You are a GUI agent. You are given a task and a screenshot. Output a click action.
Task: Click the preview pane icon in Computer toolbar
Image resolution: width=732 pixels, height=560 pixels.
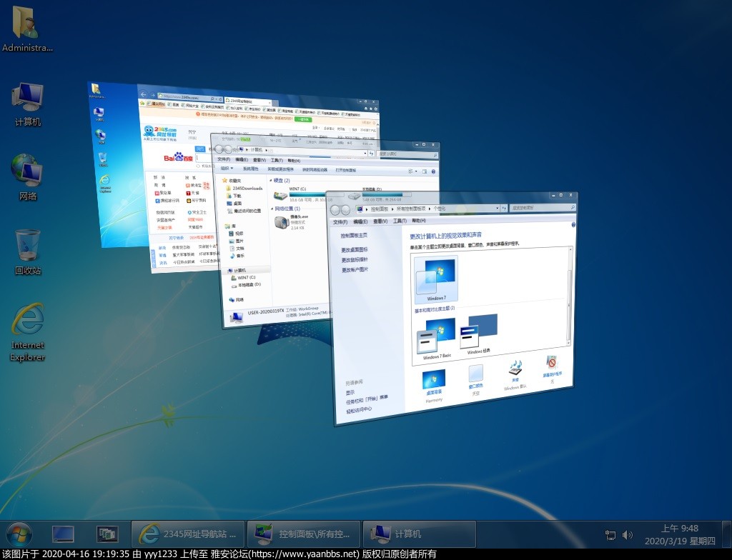point(425,171)
